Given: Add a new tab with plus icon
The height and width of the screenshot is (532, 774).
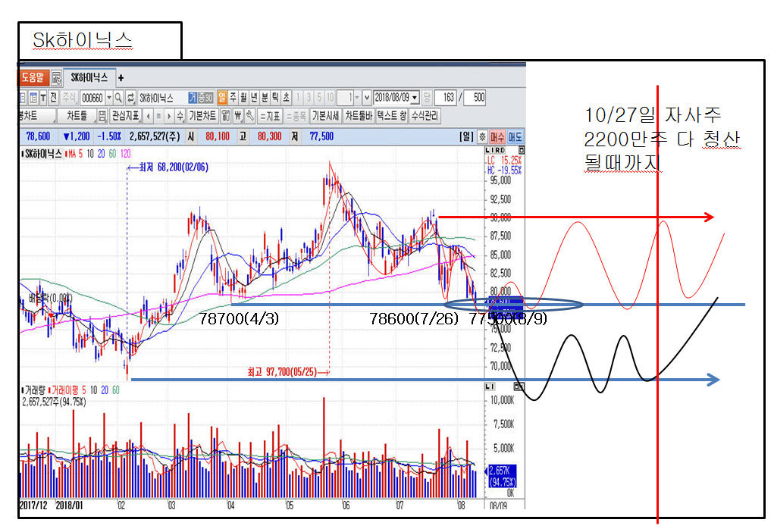Looking at the screenshot, I should point(121,78).
